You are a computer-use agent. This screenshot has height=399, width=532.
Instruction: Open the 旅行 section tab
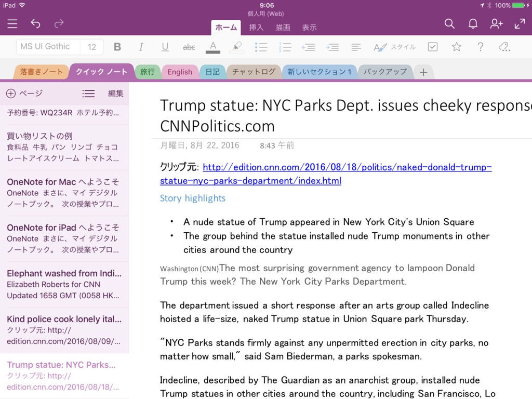147,72
